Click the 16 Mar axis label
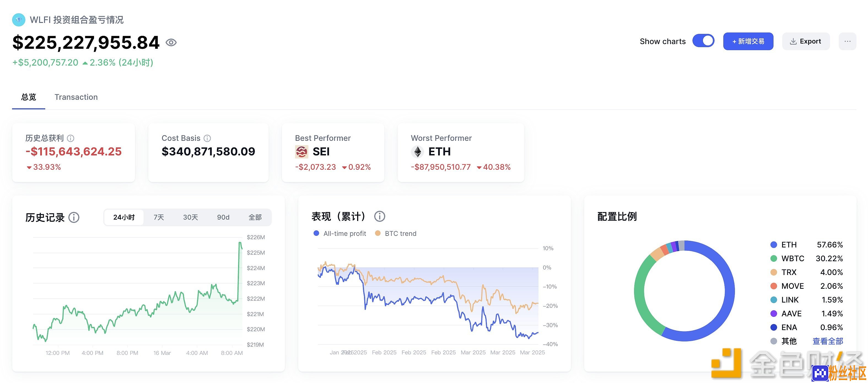868x383 pixels. (x=162, y=353)
